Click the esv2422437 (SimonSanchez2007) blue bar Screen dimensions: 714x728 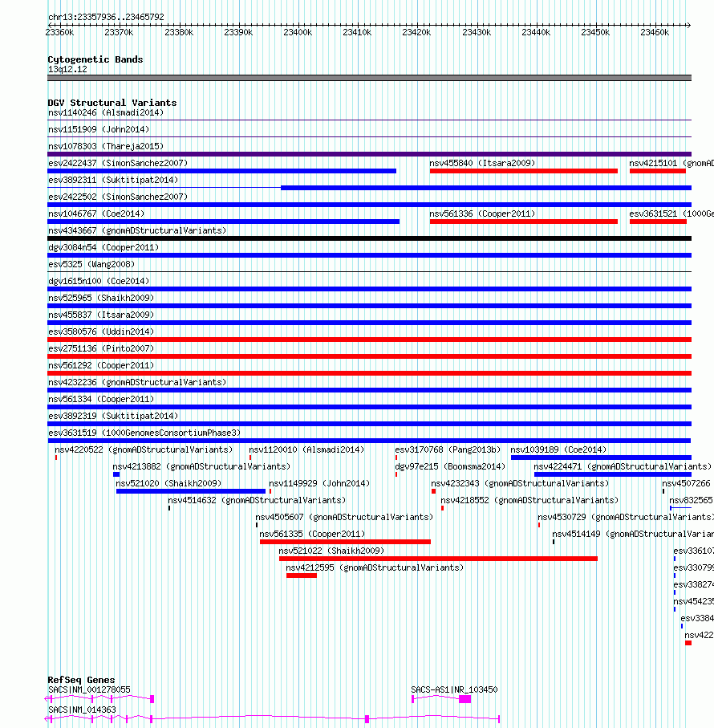(221, 171)
